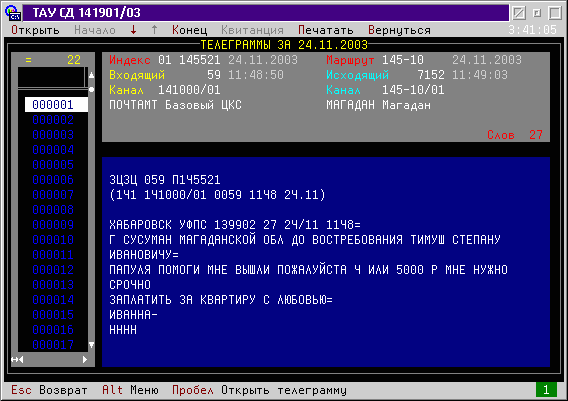Click the scrollbar thumb dot marker
Screen dimensions: 568x401
point(91,89)
